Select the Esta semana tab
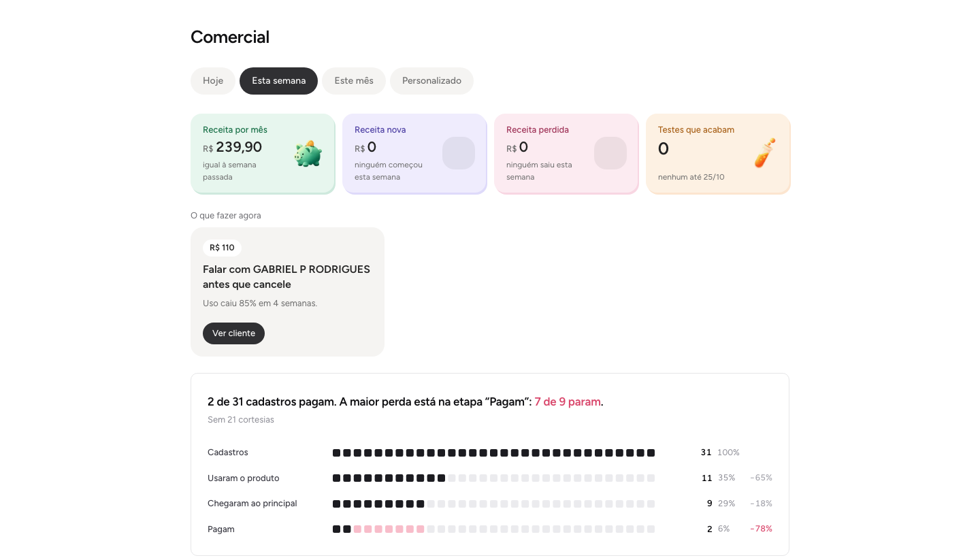This screenshot has width=980, height=558. coord(279,81)
